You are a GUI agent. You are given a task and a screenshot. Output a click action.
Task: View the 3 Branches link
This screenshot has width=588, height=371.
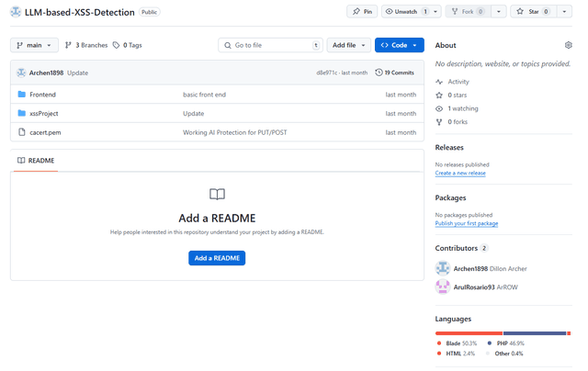[86, 45]
